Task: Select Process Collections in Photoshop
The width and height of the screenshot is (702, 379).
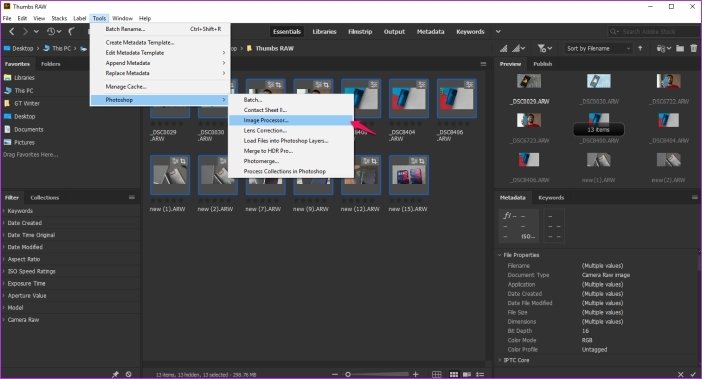Action: click(x=291, y=171)
